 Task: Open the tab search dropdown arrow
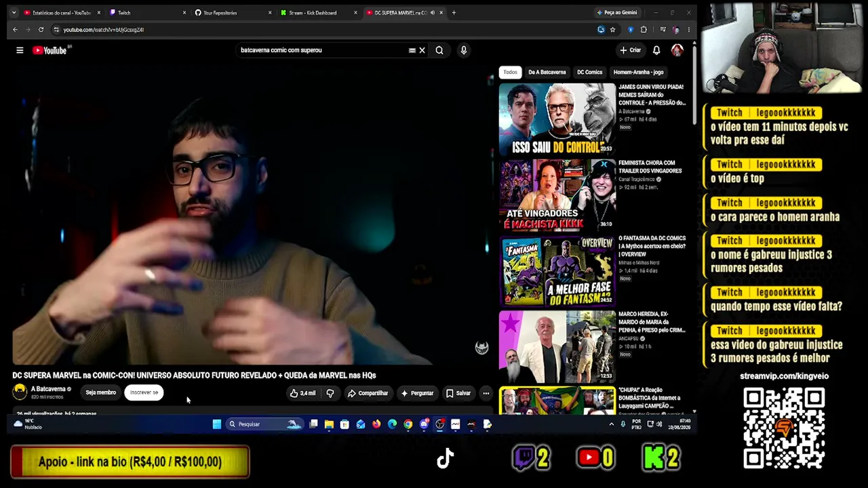pos(14,13)
